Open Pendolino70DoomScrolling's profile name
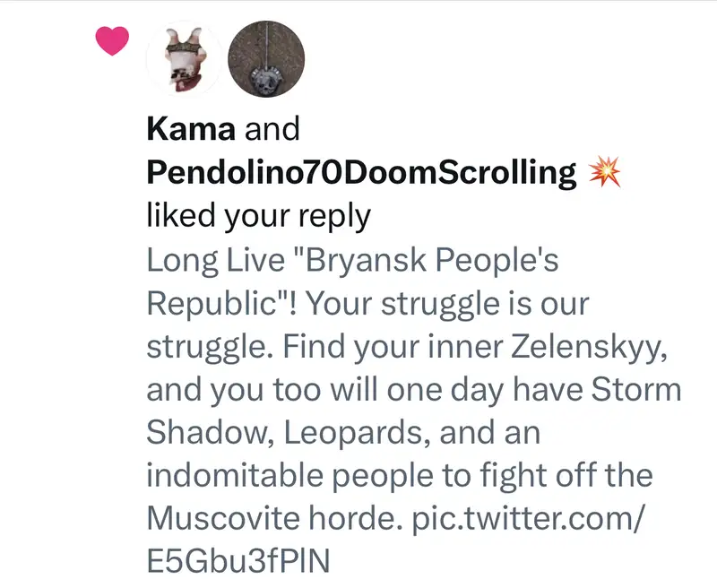717x588 pixels. point(361,173)
